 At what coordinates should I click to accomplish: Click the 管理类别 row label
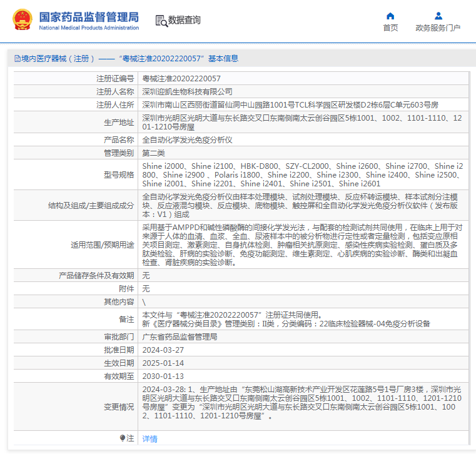pyautogui.click(x=119, y=153)
